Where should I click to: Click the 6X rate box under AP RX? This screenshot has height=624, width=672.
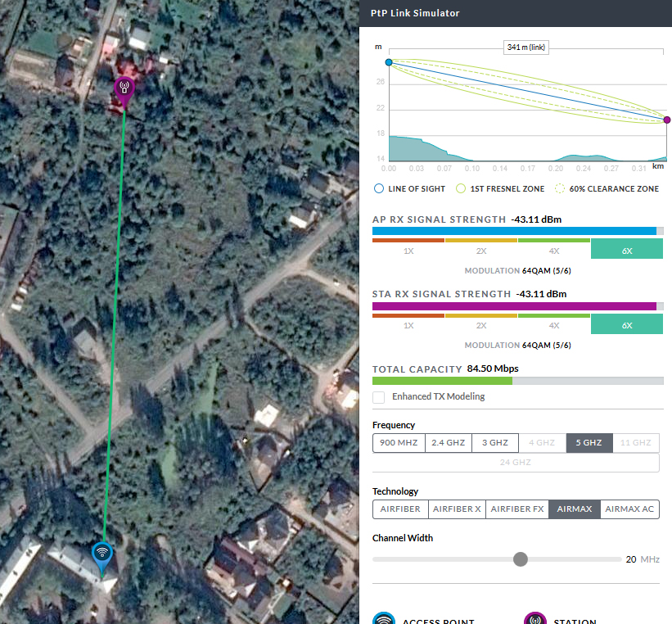626,249
